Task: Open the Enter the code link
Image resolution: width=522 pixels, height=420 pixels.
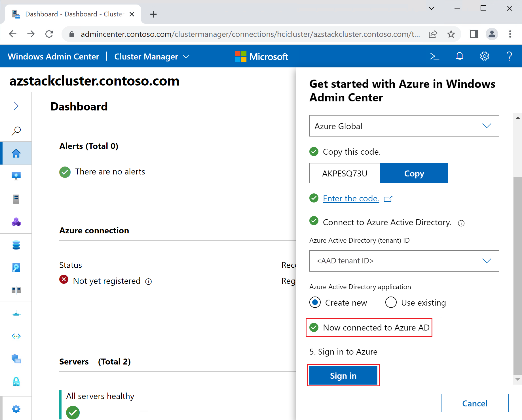Action: pyautogui.click(x=351, y=199)
